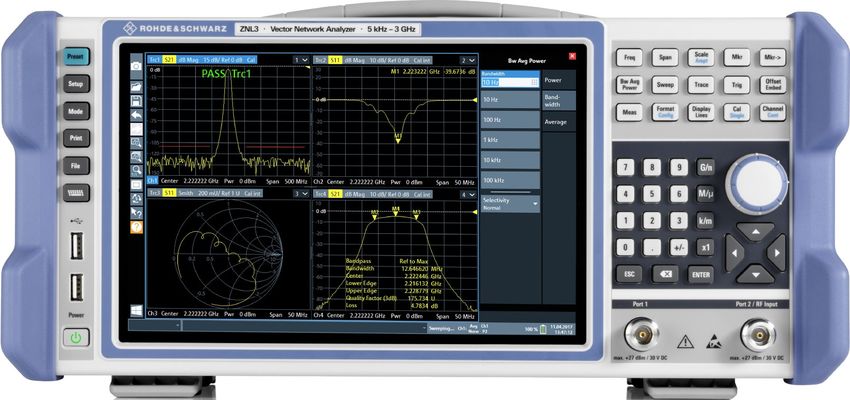Click the yellow S21 label of Trc1
850x400 pixels.
pyautogui.click(x=169, y=59)
